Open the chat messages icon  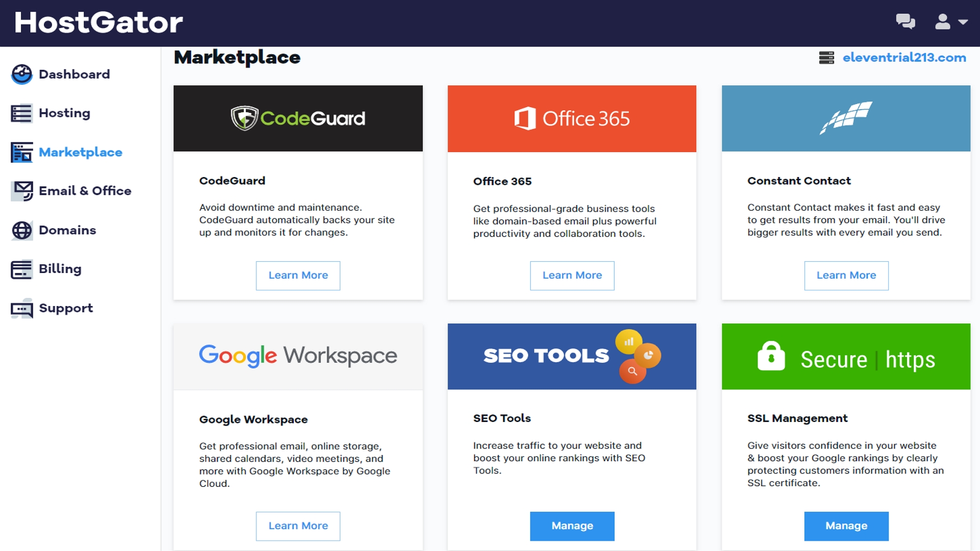click(905, 21)
